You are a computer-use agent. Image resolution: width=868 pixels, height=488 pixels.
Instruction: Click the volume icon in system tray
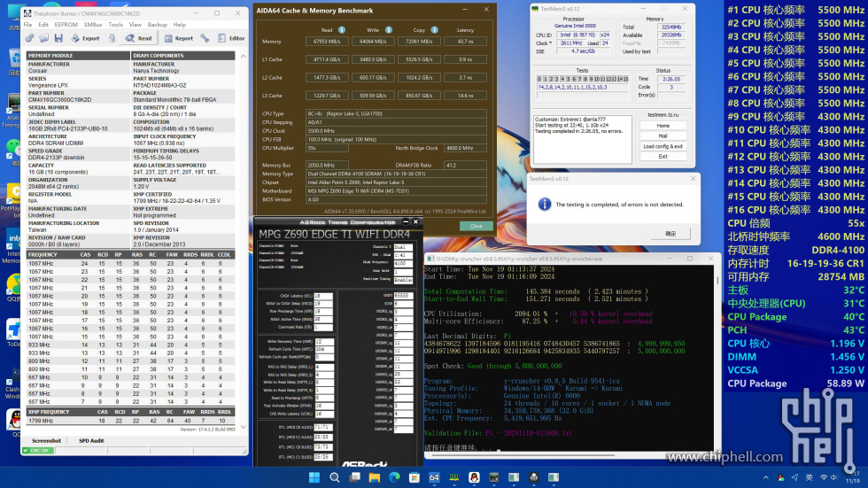pyautogui.click(x=834, y=477)
